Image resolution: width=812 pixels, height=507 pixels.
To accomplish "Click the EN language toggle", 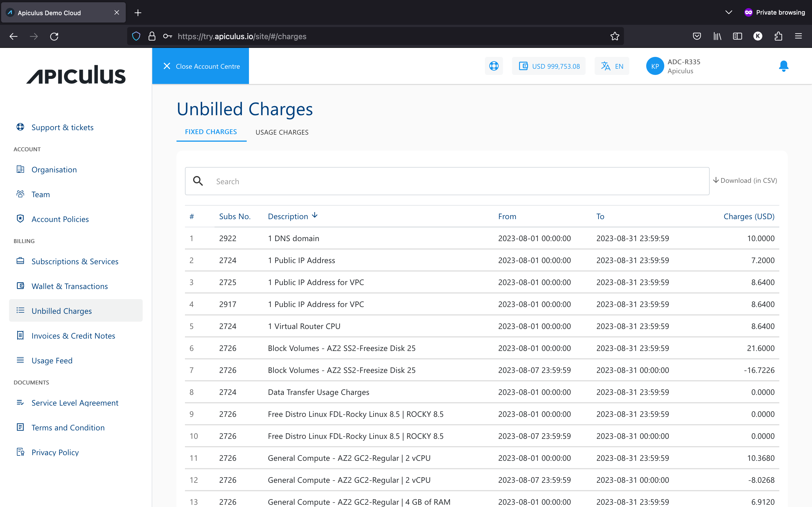I will pyautogui.click(x=613, y=65).
